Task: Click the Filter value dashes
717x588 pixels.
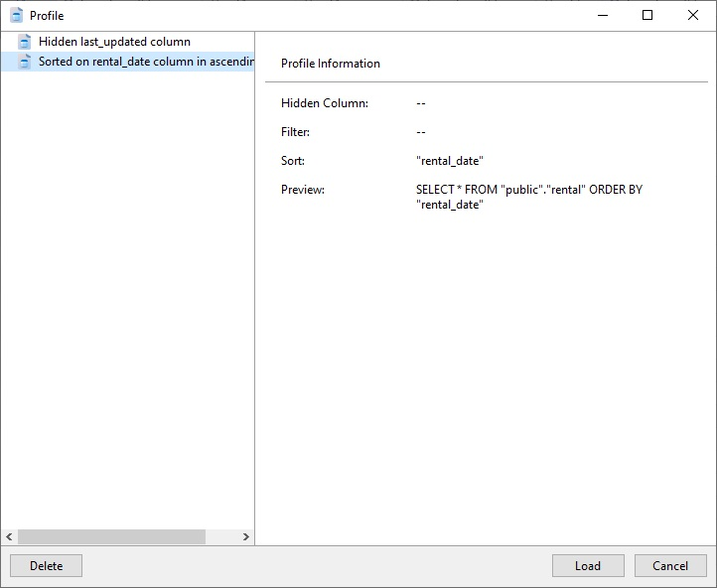Action: coord(421,132)
